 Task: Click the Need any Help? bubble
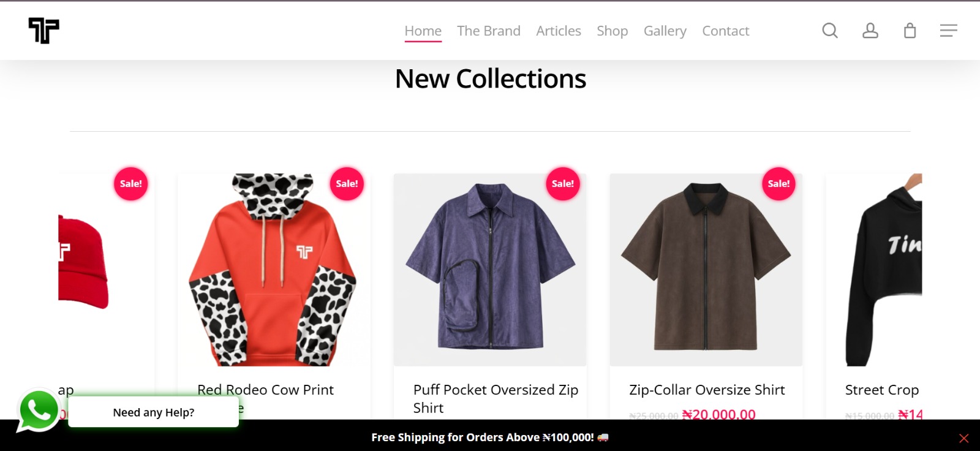tap(153, 412)
